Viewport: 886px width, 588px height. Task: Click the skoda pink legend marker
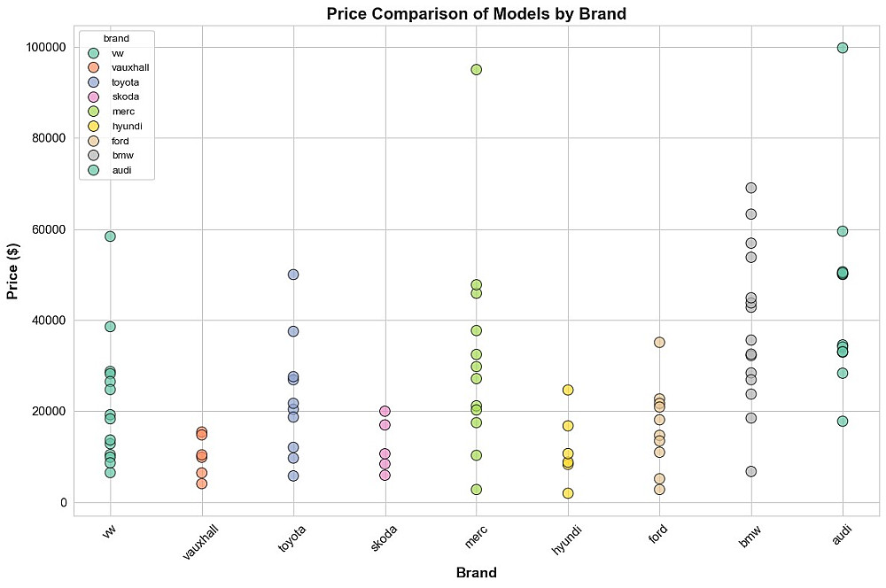click(93, 97)
